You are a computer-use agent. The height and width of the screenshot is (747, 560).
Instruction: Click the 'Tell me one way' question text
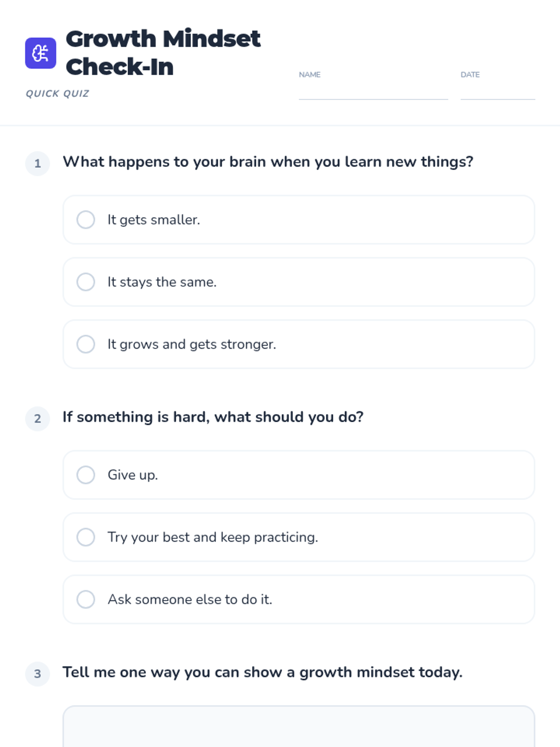tap(263, 672)
